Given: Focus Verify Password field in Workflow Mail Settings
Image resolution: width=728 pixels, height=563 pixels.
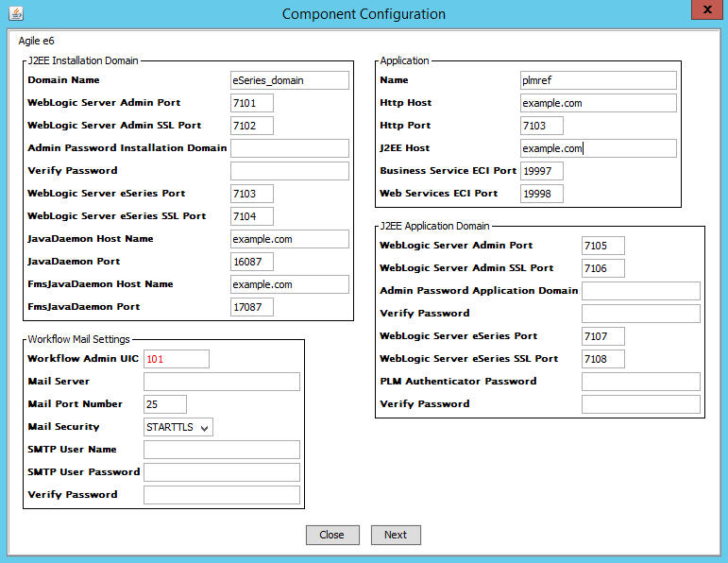Looking at the screenshot, I should coord(222,495).
